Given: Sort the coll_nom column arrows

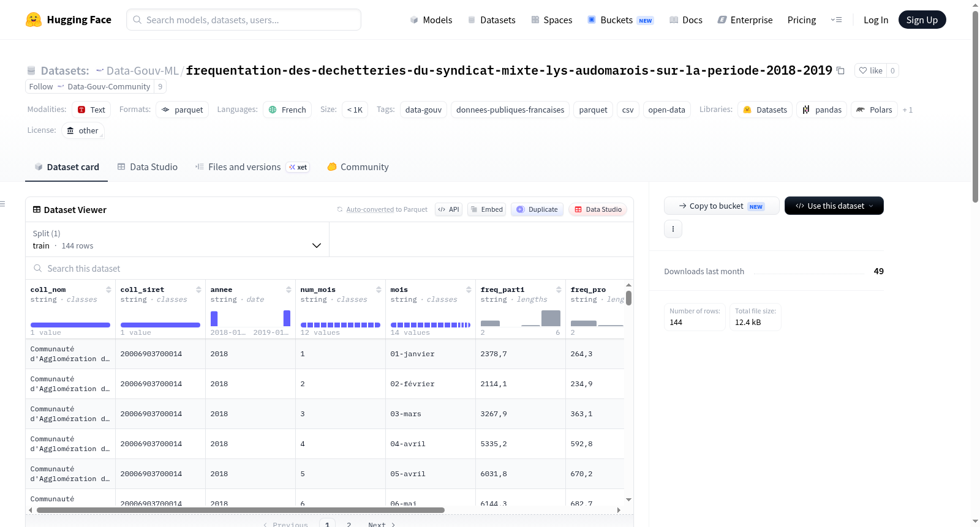Looking at the screenshot, I should (x=108, y=290).
